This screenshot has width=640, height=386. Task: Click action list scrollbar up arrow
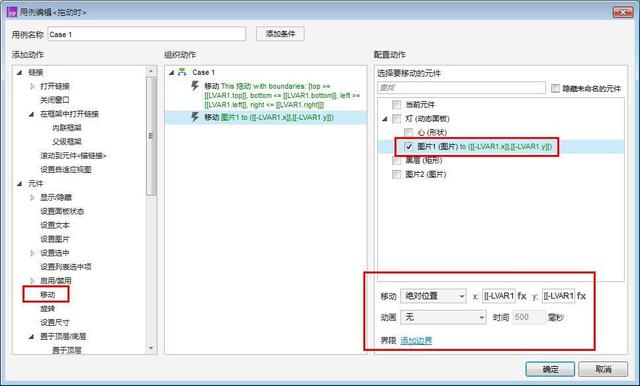(x=151, y=71)
